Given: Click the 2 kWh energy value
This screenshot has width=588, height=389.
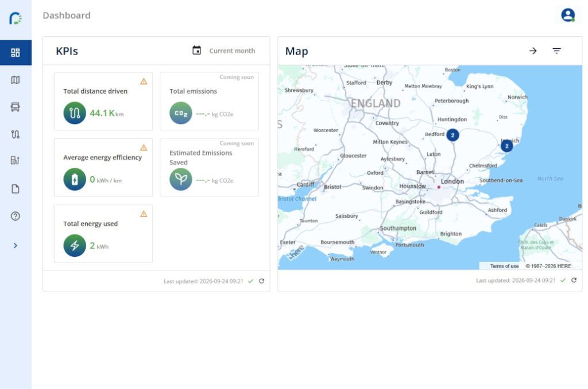Looking at the screenshot, I should coord(99,246).
